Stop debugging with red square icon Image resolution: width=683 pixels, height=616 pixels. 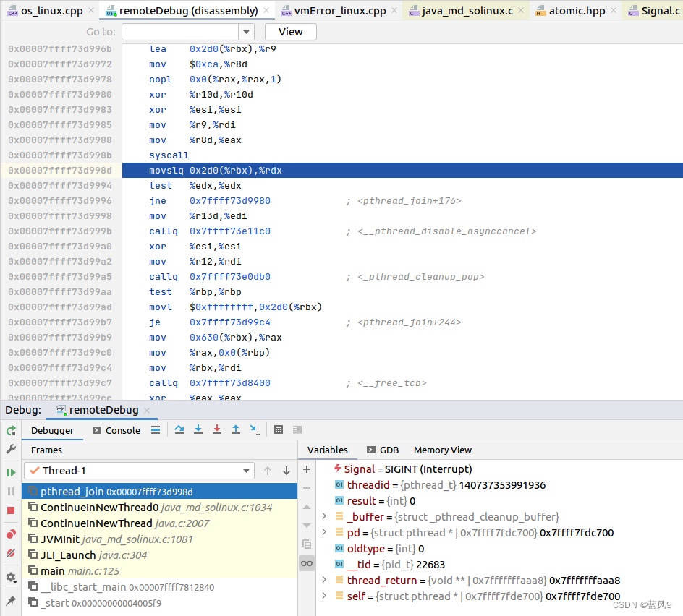(11, 510)
